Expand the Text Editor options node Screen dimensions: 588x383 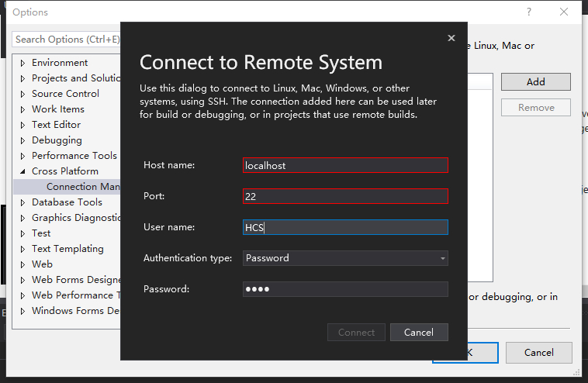coord(23,125)
